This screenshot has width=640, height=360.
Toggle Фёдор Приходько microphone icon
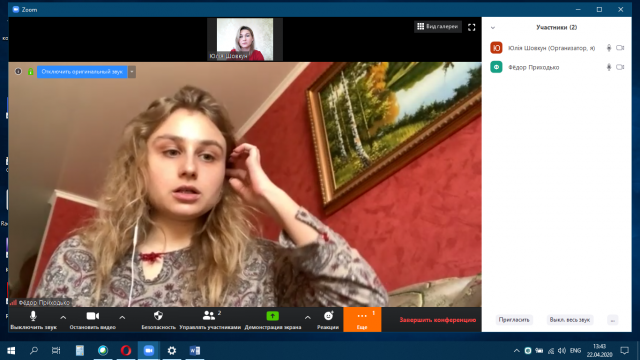609,67
